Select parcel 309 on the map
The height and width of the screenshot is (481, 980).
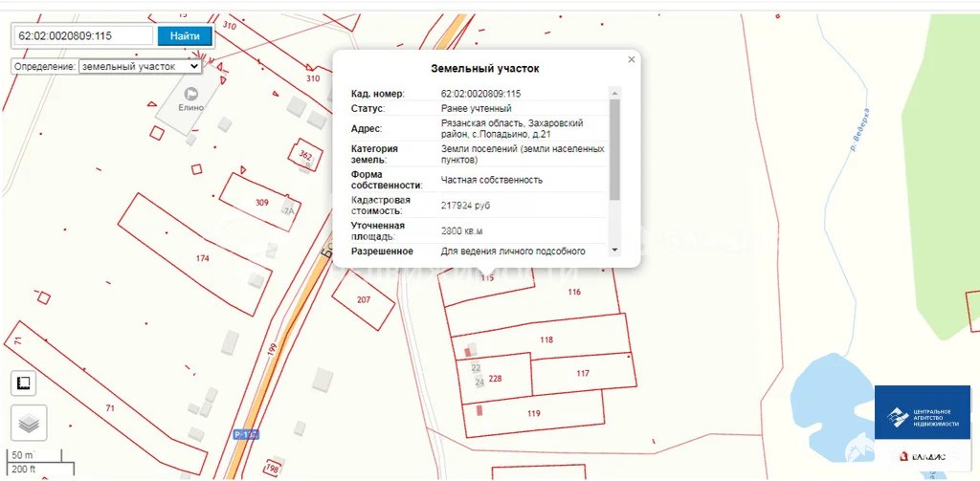tap(261, 202)
